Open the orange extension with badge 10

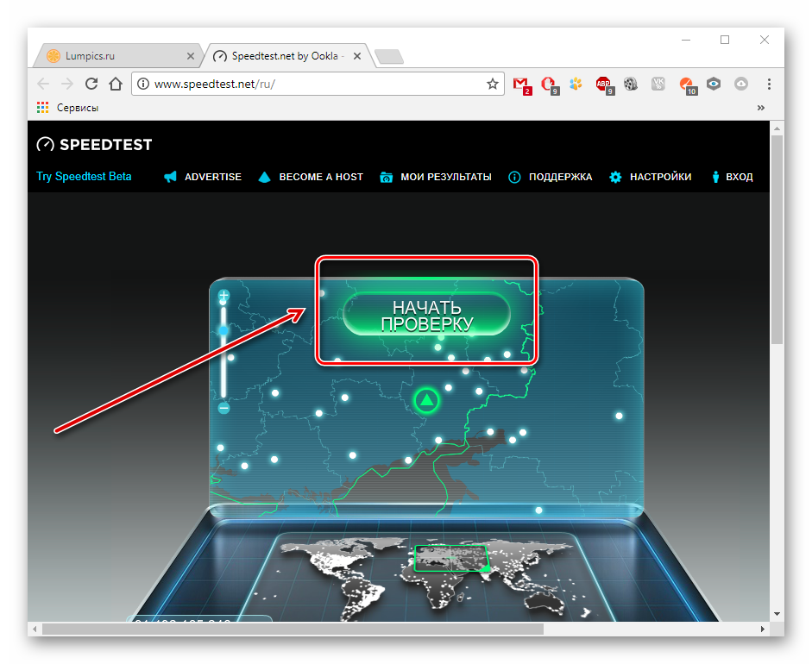coord(688,85)
